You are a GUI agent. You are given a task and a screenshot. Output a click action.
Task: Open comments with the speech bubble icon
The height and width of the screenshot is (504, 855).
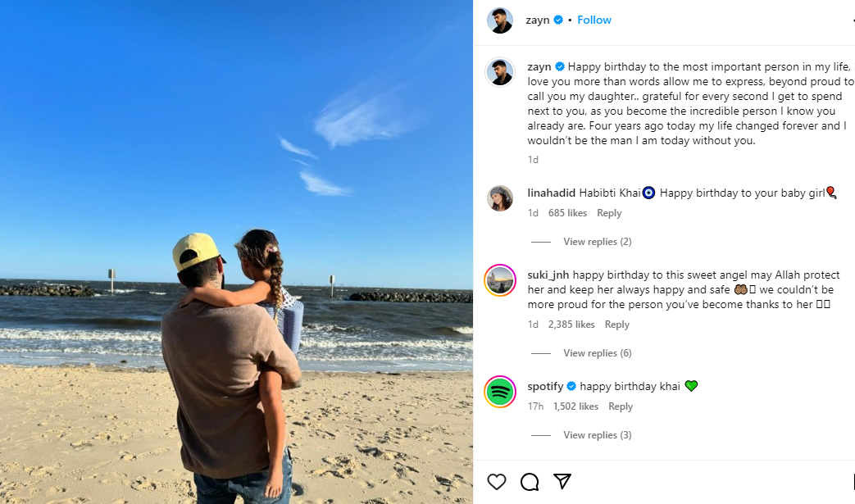(530, 481)
